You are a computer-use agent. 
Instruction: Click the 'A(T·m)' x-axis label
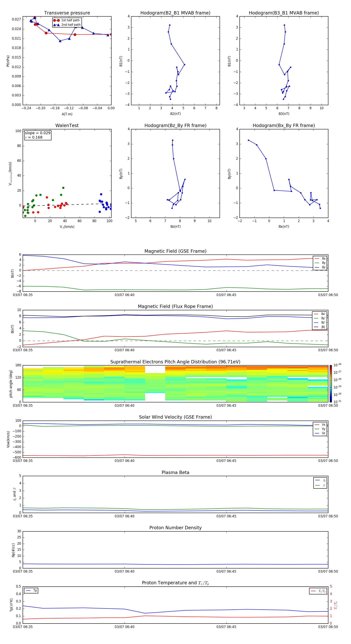tap(67, 114)
